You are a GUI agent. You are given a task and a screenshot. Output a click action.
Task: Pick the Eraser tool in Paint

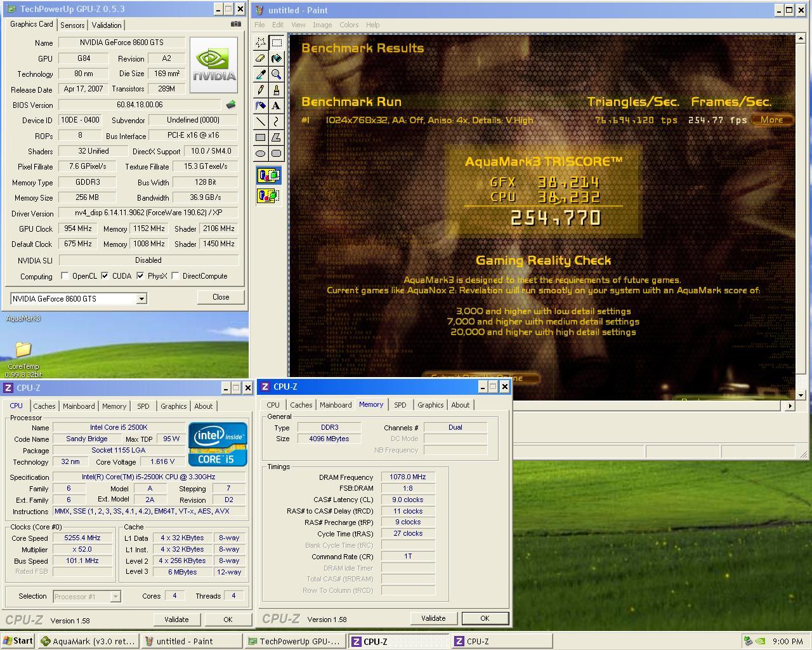click(261, 58)
